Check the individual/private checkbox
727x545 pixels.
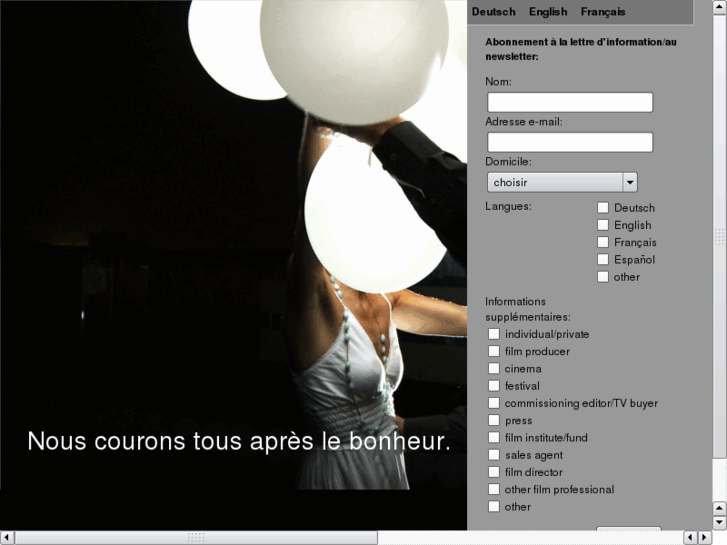[x=494, y=334]
